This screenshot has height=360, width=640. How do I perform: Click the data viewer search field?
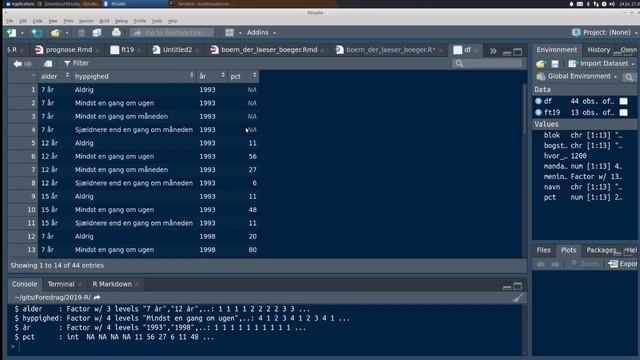(487, 63)
